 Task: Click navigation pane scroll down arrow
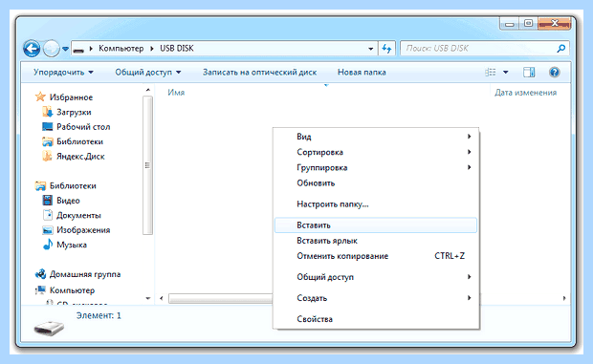point(148,298)
